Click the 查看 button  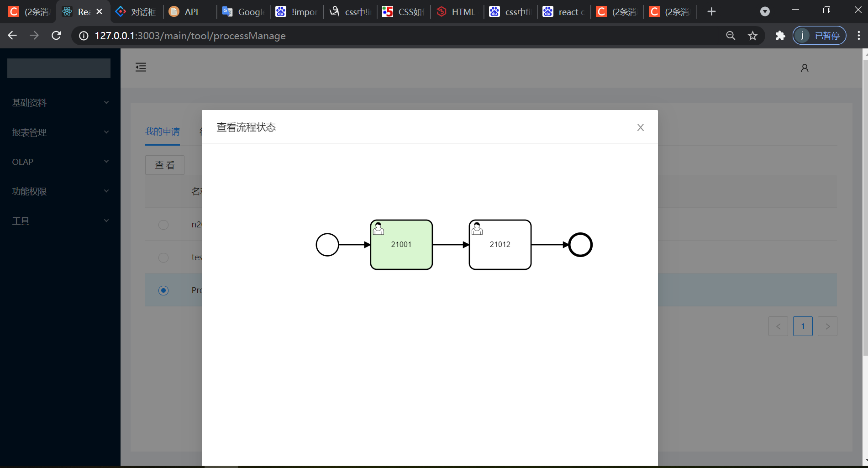tap(164, 165)
